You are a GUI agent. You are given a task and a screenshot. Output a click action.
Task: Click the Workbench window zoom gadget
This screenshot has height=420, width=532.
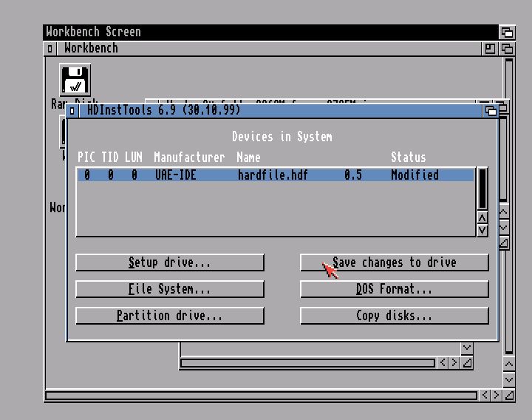tap(490, 49)
